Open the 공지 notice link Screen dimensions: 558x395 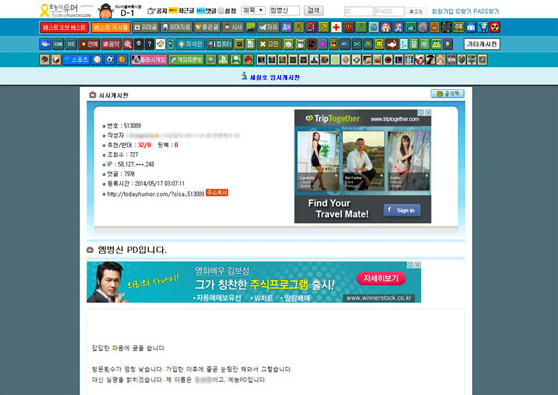[158, 11]
